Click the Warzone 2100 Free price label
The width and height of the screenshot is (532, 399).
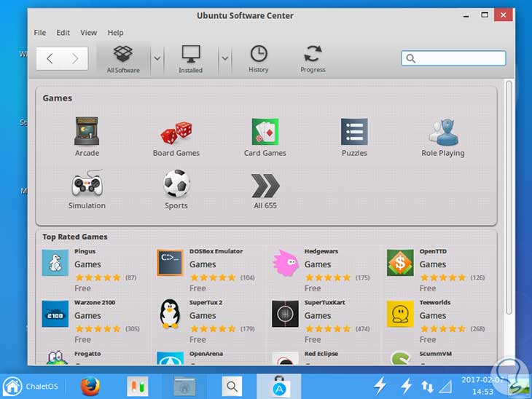[x=83, y=339]
